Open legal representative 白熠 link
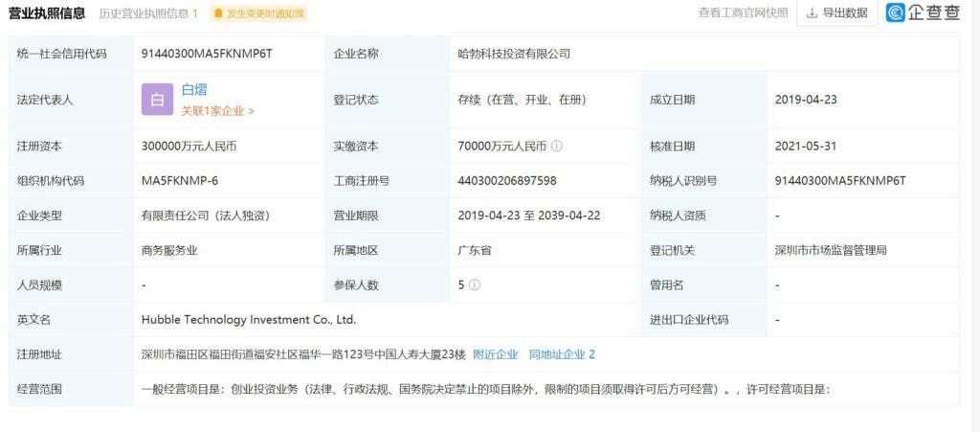980x432 pixels. [193, 90]
